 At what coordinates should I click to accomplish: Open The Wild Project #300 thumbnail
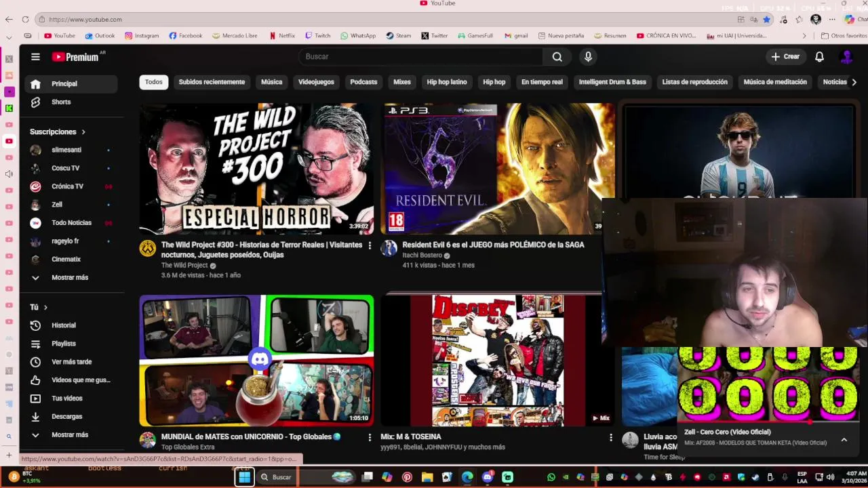pos(256,169)
